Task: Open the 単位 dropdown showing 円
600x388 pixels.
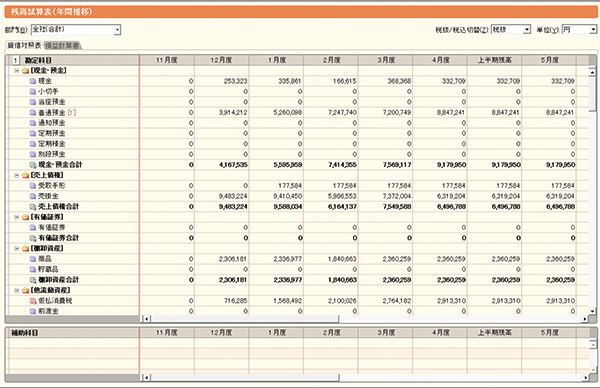Action: [579, 29]
